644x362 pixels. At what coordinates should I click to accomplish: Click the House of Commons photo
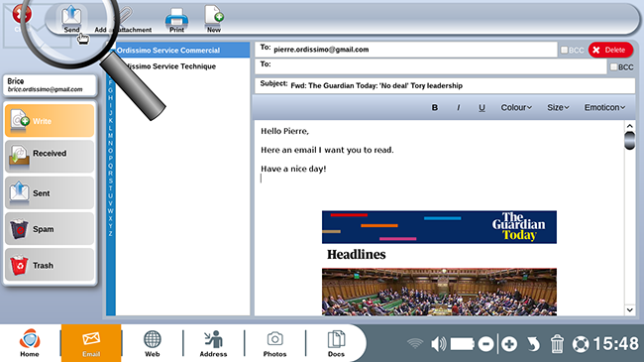point(439,292)
